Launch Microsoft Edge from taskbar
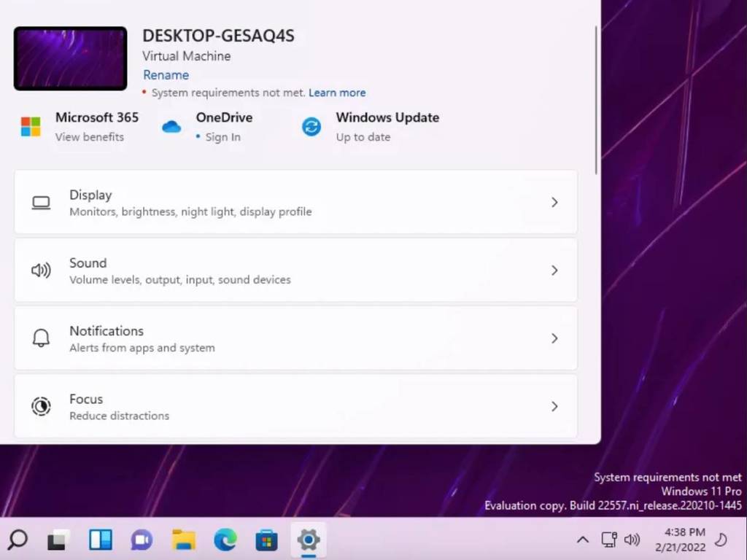 pos(225,540)
